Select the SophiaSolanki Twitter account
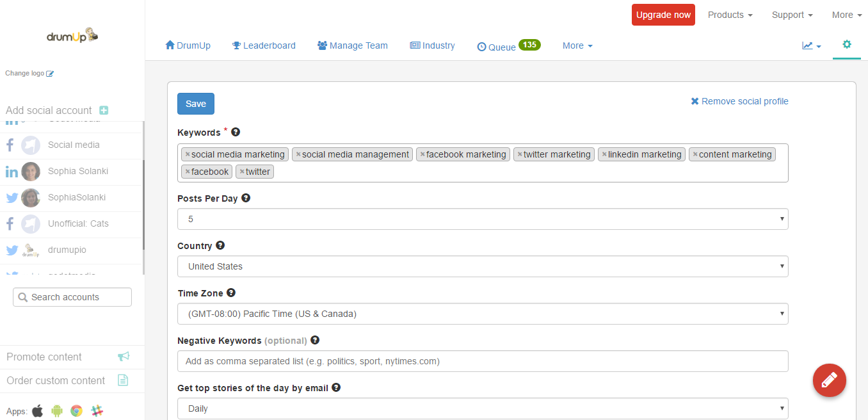Screen dimensions: 868x420 tap(72, 198)
